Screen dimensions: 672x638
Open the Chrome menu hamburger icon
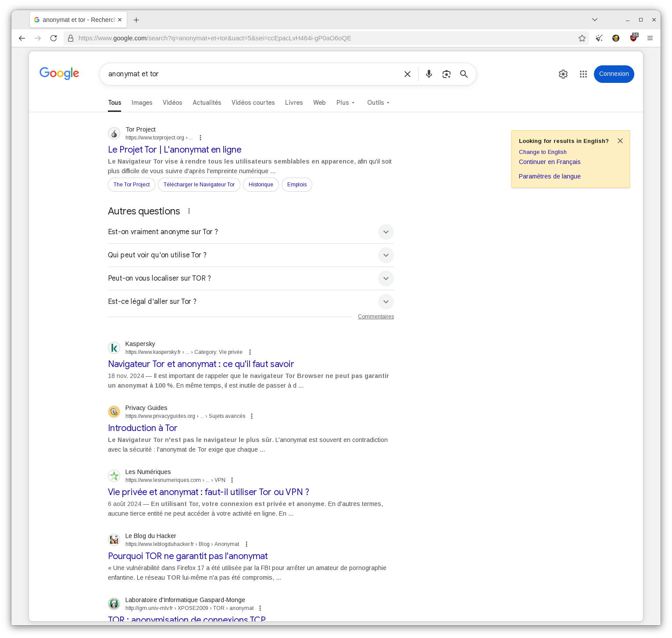(x=651, y=38)
